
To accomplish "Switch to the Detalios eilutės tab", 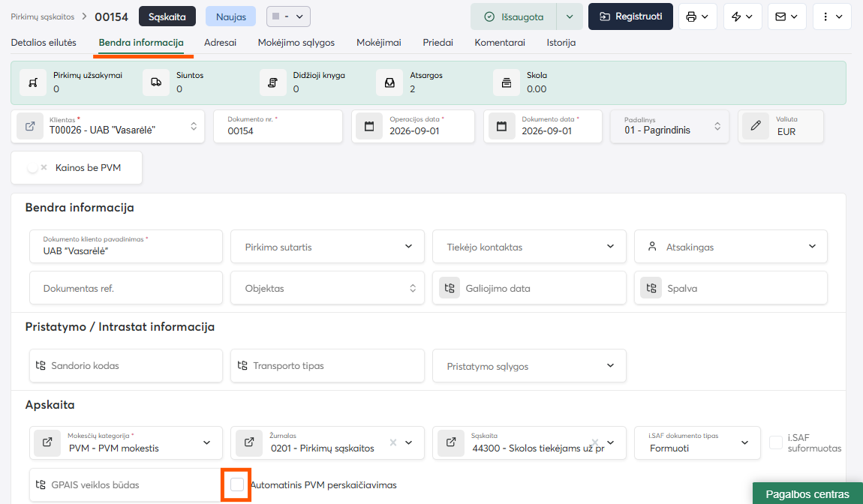I will coord(44,42).
